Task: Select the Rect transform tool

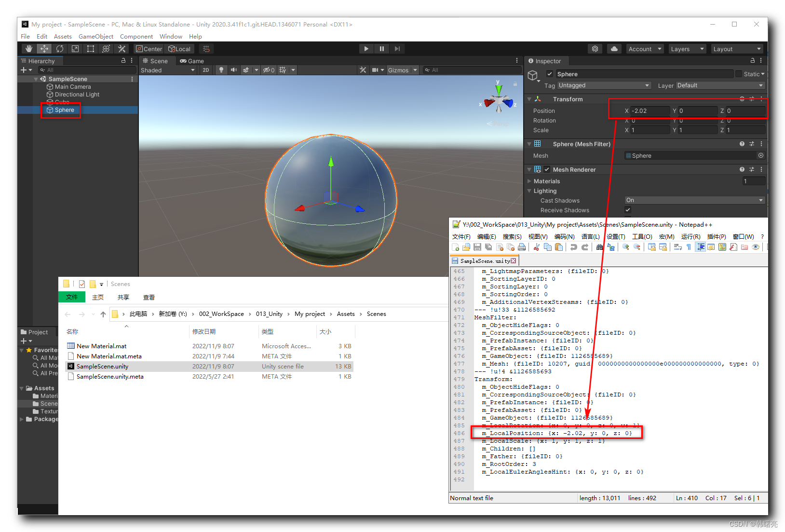Action: tap(91, 48)
